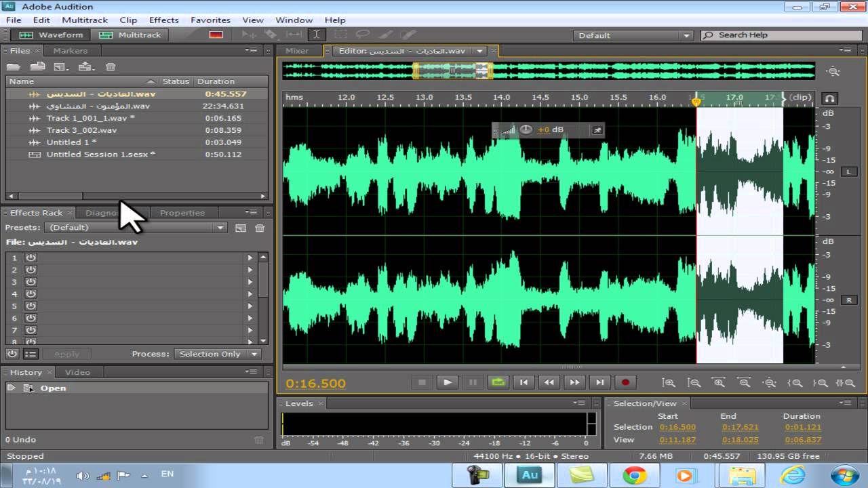
Task: Select the Spot Healing Brush tool
Action: click(408, 35)
